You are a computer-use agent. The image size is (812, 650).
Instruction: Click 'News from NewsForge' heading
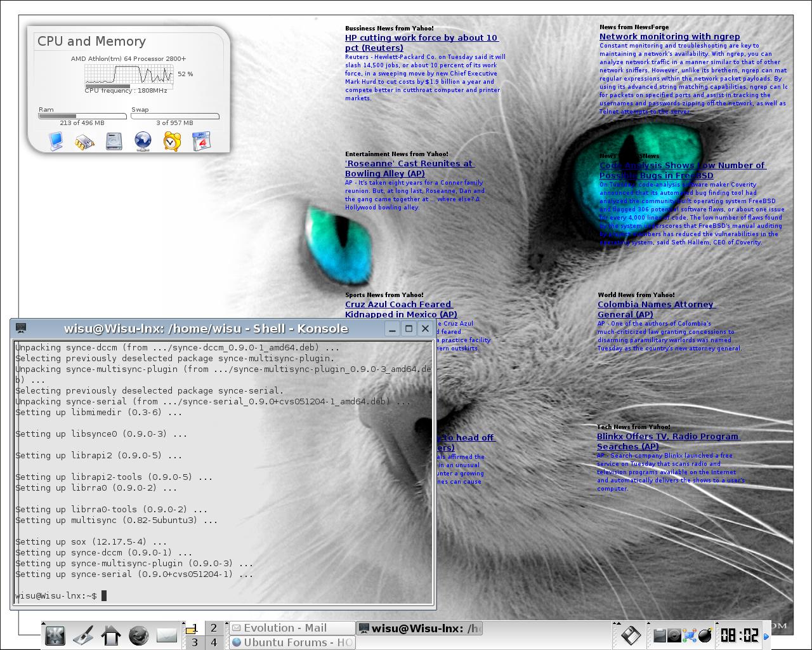tap(634, 27)
